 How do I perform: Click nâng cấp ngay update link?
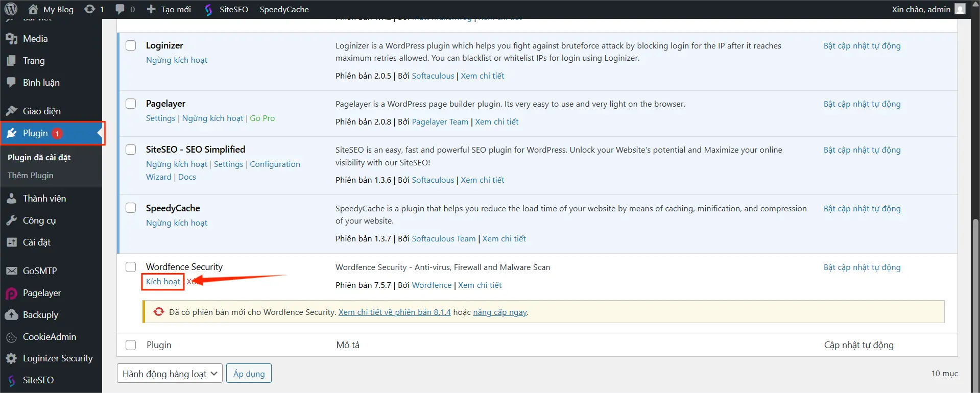499,312
